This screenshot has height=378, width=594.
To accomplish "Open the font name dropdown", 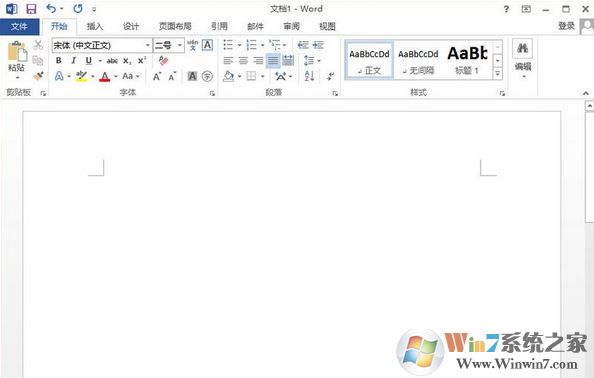I will 148,45.
